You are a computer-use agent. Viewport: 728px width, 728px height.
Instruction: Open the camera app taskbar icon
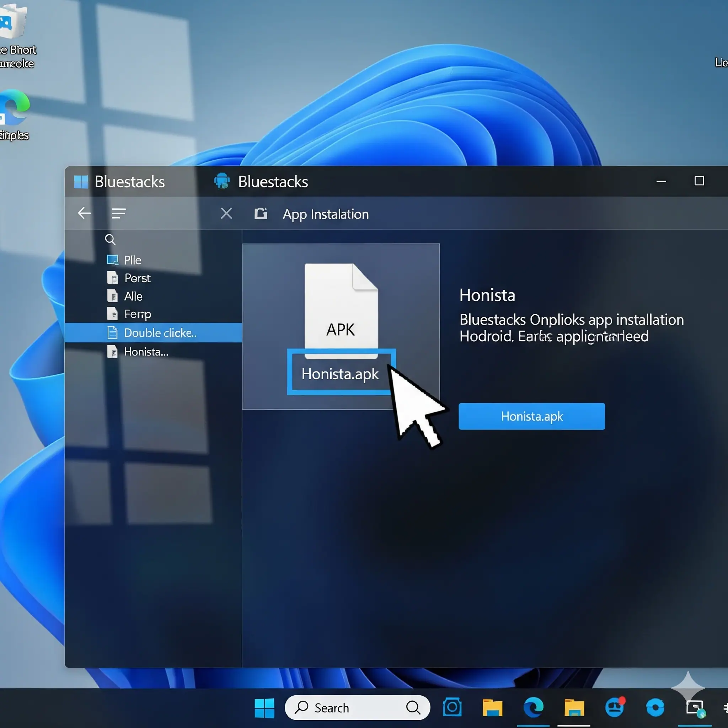click(x=452, y=707)
